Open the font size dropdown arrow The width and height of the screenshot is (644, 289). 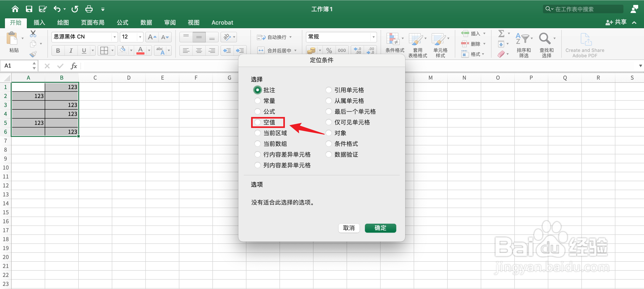pyautogui.click(x=140, y=37)
